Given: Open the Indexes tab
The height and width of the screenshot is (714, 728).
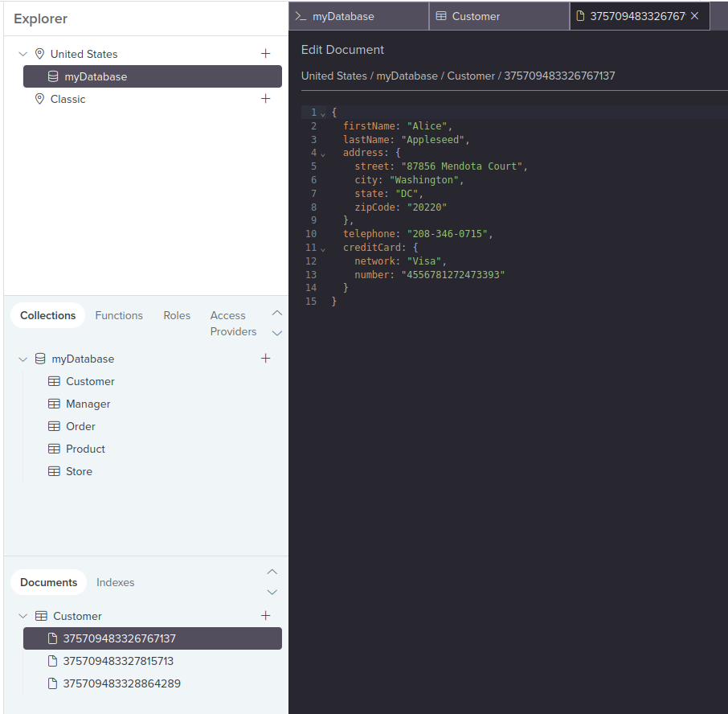Looking at the screenshot, I should (115, 582).
